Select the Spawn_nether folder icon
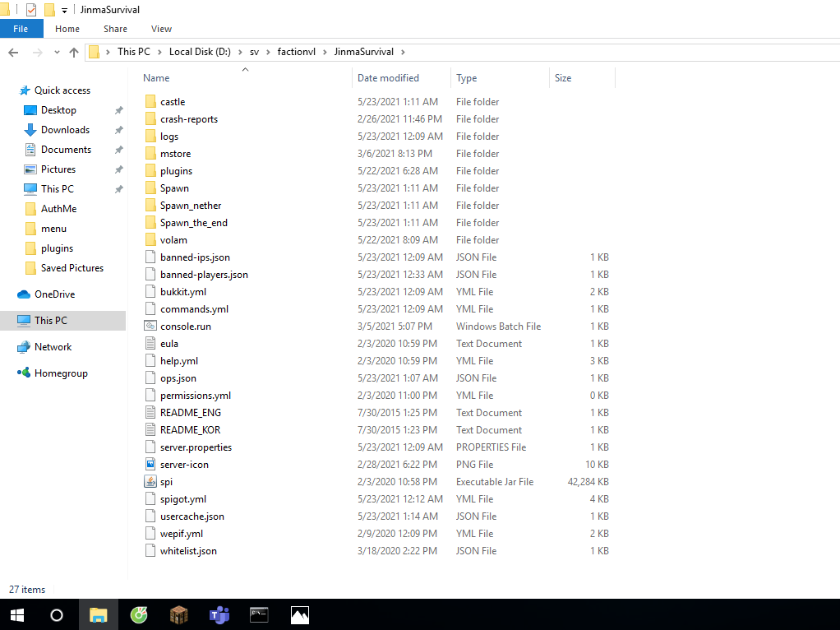This screenshot has width=840, height=630. (150, 206)
